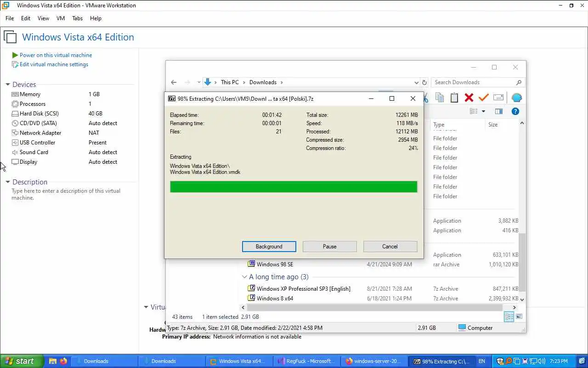Click the Refresh icon beside address bar
The image size is (588, 368).
(424, 82)
